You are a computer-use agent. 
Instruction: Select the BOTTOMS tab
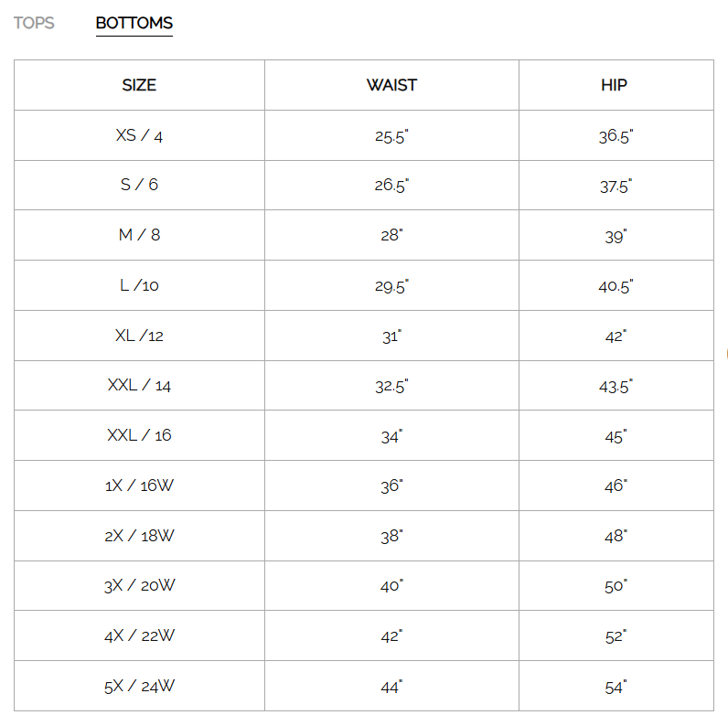click(134, 23)
